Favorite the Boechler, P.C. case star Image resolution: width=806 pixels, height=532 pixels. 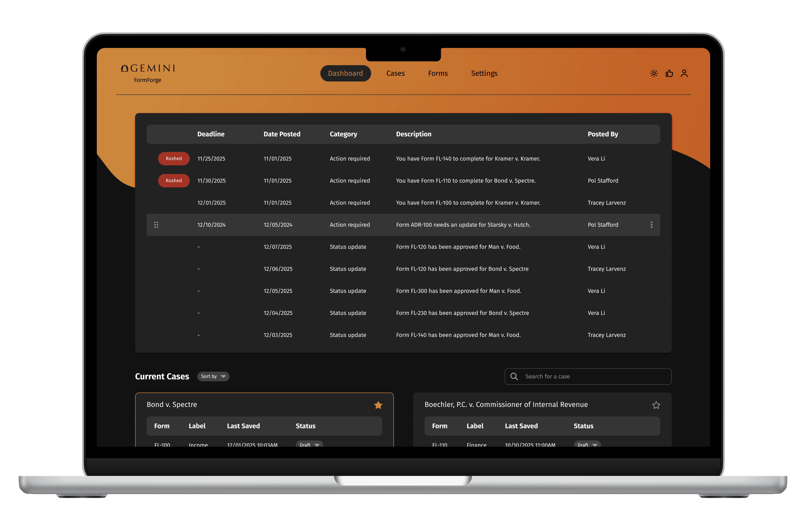656,405
